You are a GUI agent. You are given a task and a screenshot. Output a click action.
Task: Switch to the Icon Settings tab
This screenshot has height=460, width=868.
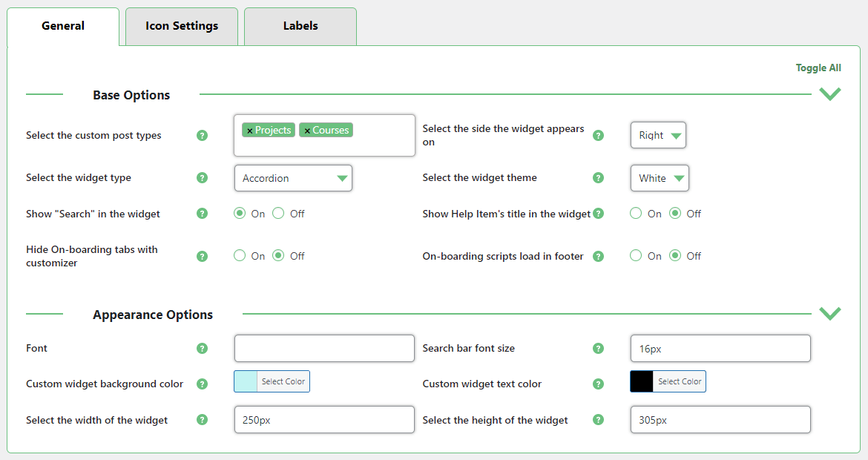[182, 26]
